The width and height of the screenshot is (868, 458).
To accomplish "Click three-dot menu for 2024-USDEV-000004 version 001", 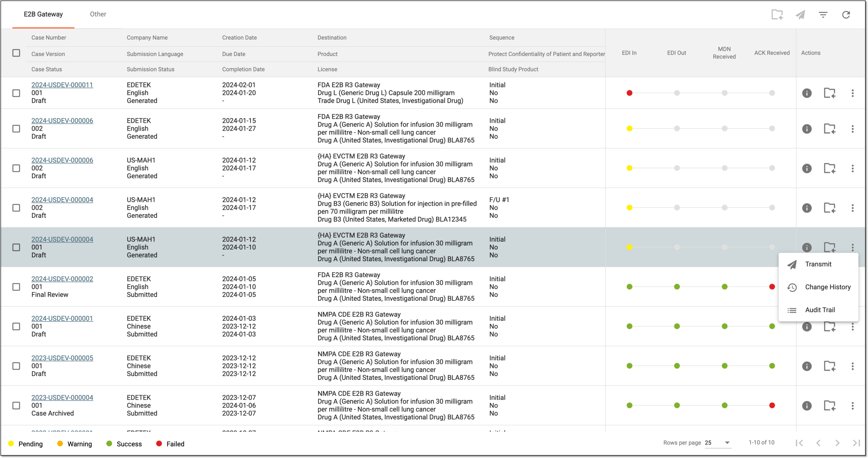I will pyautogui.click(x=853, y=247).
